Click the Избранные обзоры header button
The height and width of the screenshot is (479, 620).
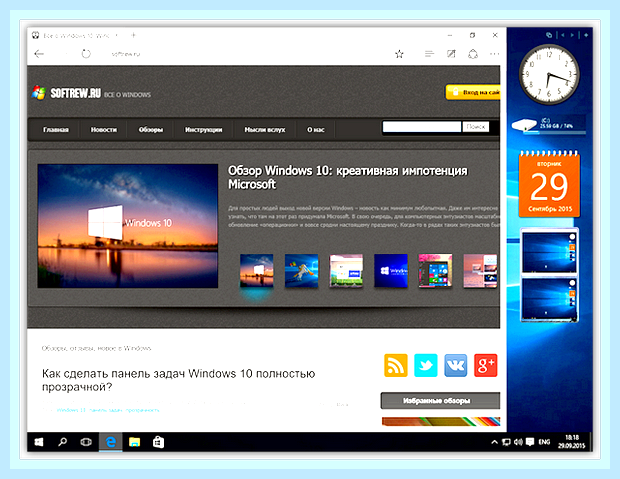[440, 401]
